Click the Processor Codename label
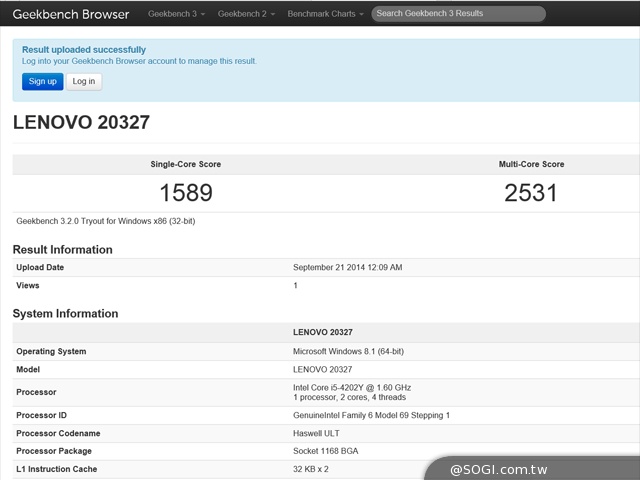The width and height of the screenshot is (640, 480). (x=58, y=433)
